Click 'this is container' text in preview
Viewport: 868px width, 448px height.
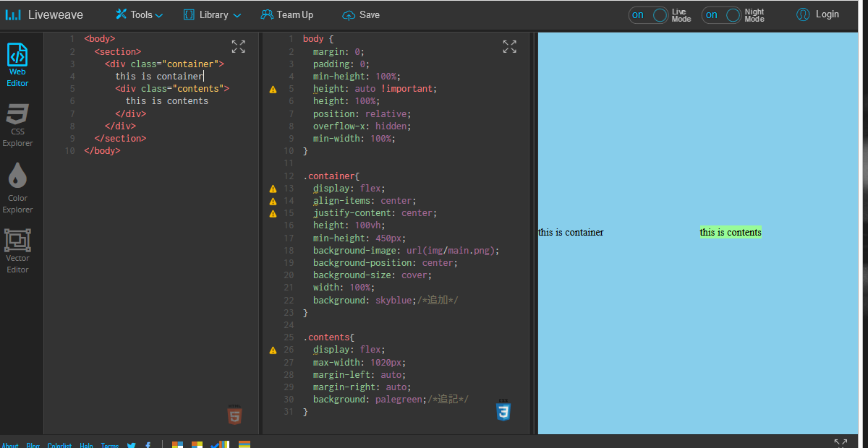pos(571,232)
